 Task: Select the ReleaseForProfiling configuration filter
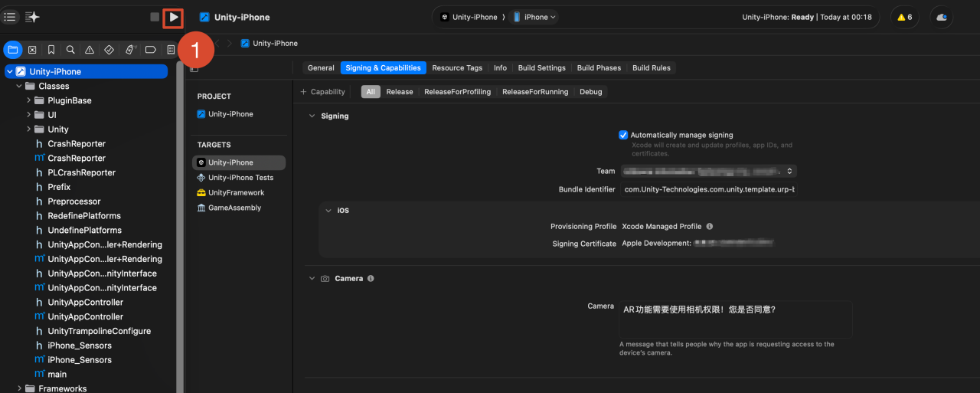[458, 92]
